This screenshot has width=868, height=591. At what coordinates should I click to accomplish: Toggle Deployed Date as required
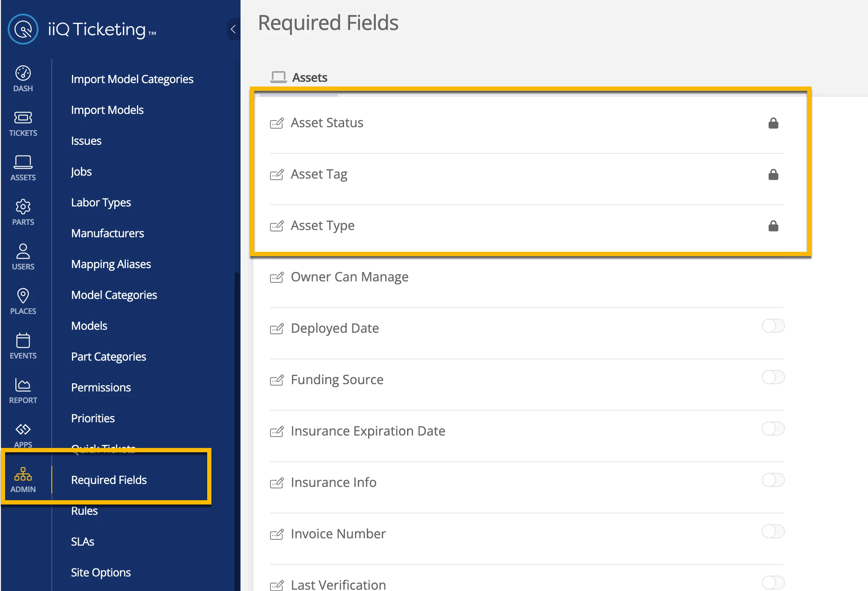[773, 326]
